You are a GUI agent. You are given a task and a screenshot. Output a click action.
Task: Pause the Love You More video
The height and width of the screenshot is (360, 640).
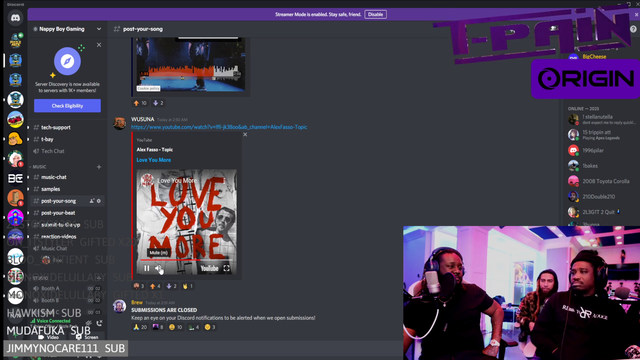tap(147, 268)
